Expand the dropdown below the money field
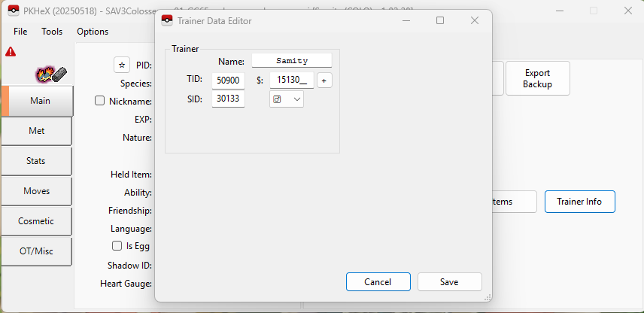This screenshot has height=313, width=644. click(287, 99)
